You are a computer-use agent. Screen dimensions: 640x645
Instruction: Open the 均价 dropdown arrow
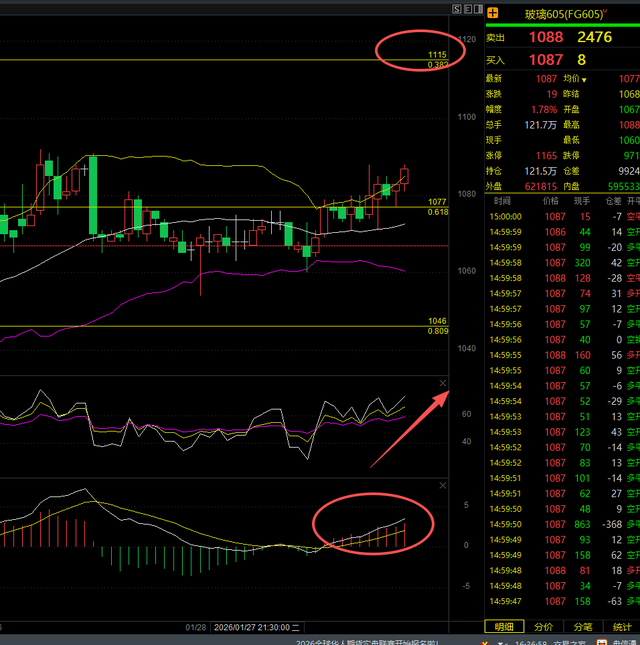point(584,80)
